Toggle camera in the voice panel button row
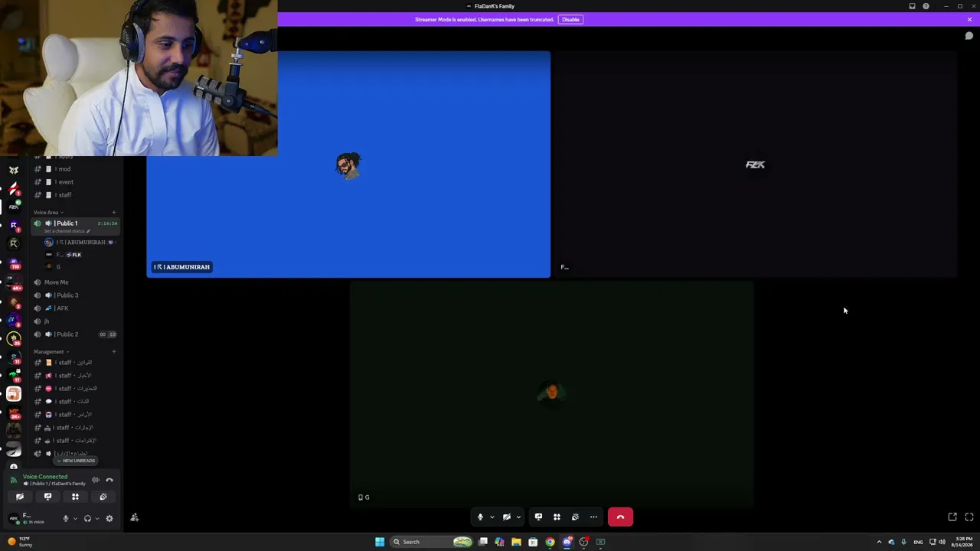Screen dimensions: 980x551 coord(20,497)
